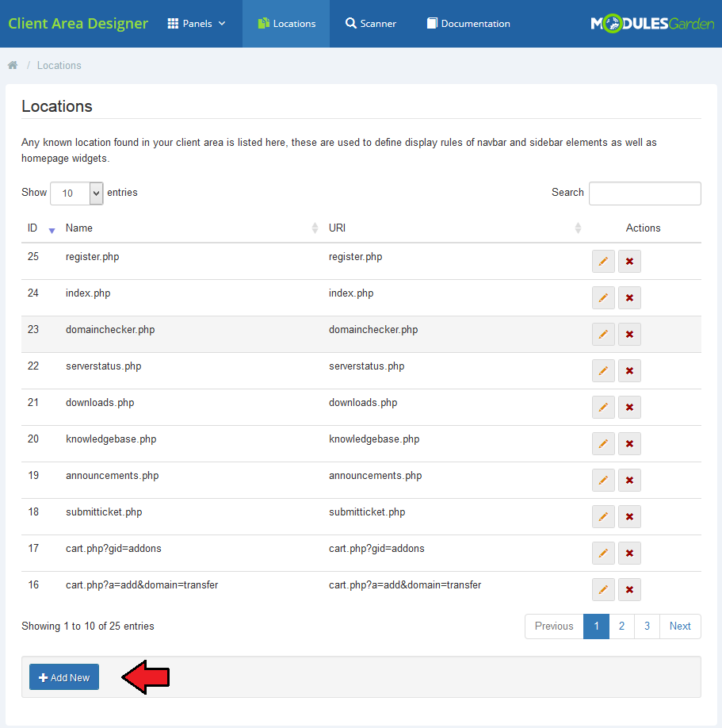Select the ID '25' cell
722x728 pixels.
(33, 257)
